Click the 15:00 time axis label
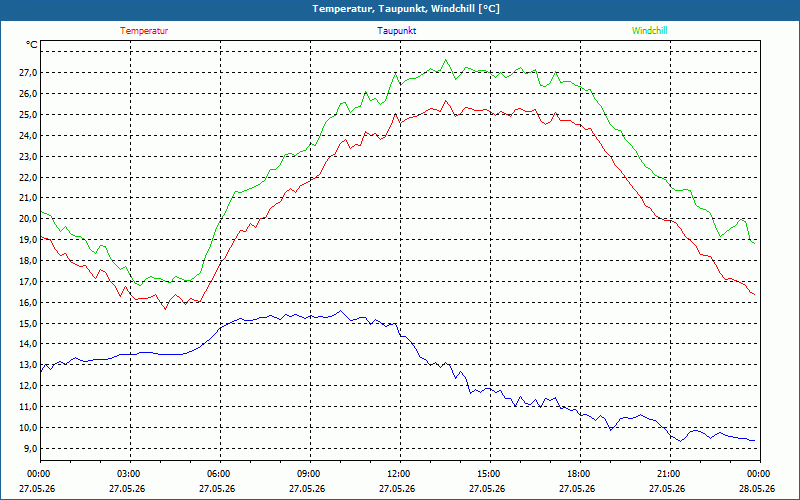The image size is (800, 500). [489, 474]
